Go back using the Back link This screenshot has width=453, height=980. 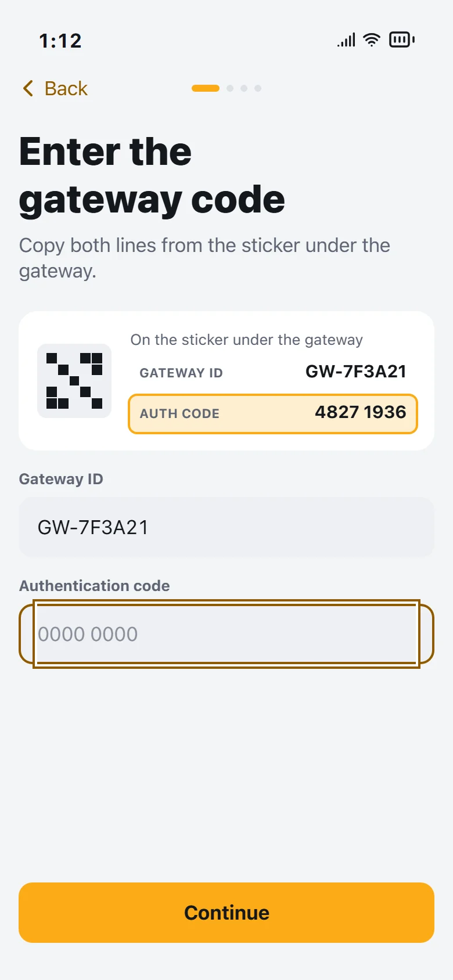coord(55,88)
